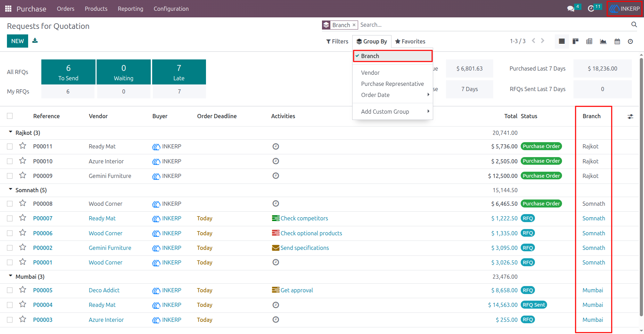Switch to graph view
The image size is (644, 334).
[603, 41]
